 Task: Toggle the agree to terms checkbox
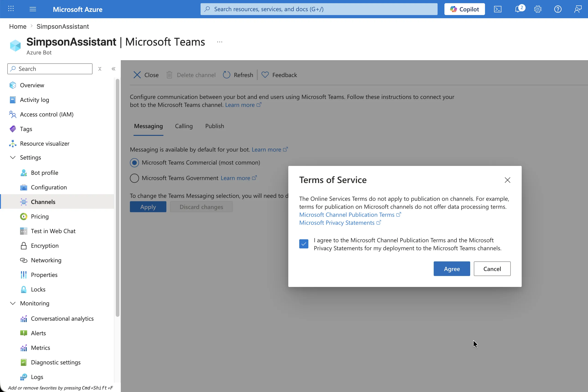(x=304, y=244)
